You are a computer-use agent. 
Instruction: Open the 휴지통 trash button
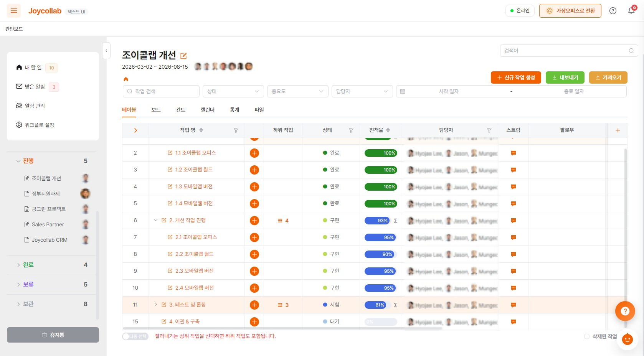click(x=53, y=335)
